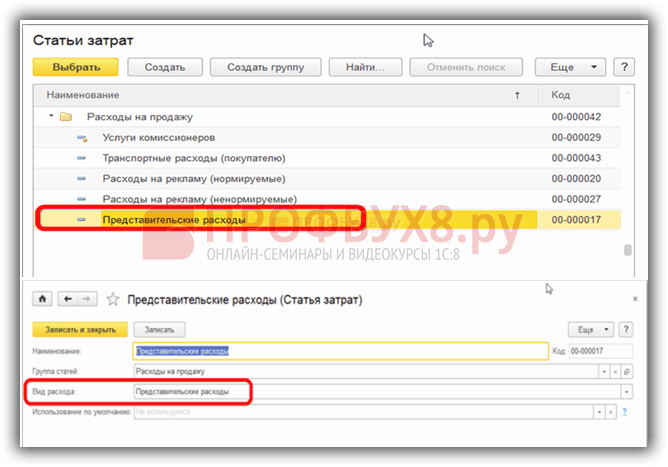Open the Еще dropdown in the form
This screenshot has height=467, width=668.
click(590, 329)
